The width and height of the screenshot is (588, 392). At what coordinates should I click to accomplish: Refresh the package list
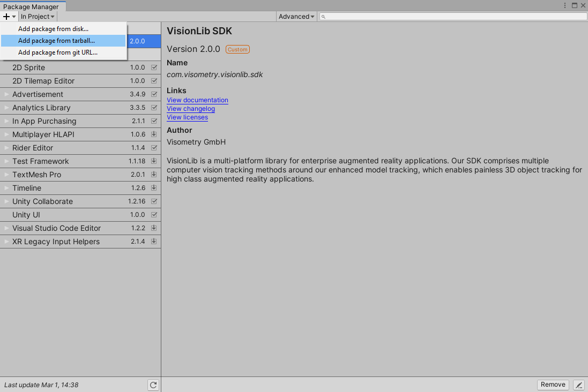(153, 385)
